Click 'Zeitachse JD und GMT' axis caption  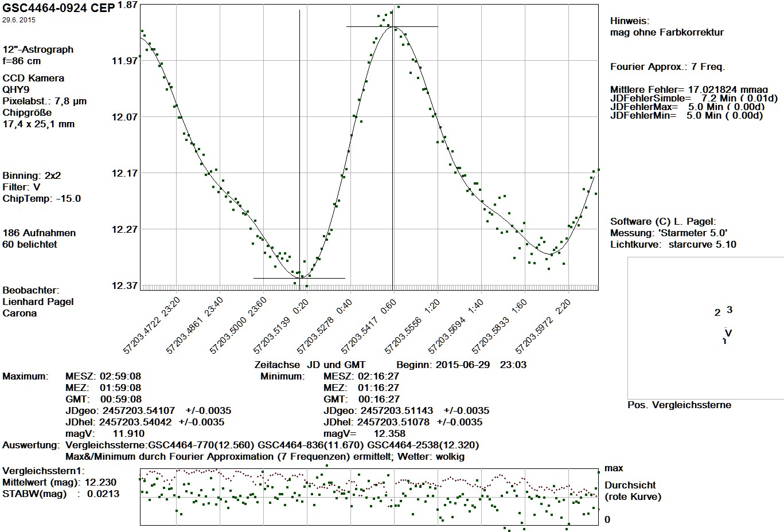[x=310, y=365]
